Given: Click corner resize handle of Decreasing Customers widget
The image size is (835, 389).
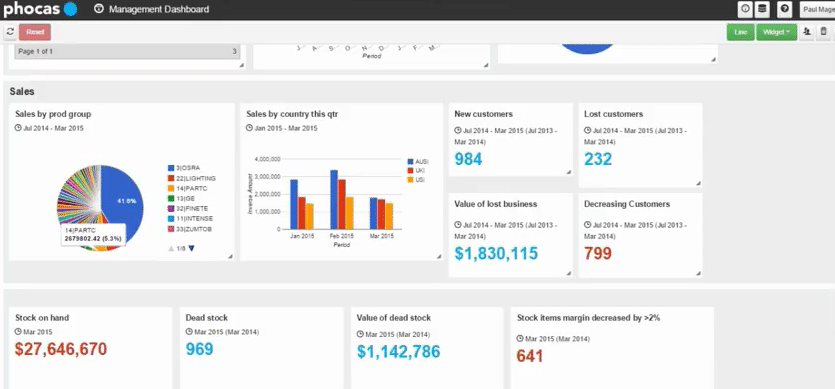Looking at the screenshot, I should click(698, 273).
